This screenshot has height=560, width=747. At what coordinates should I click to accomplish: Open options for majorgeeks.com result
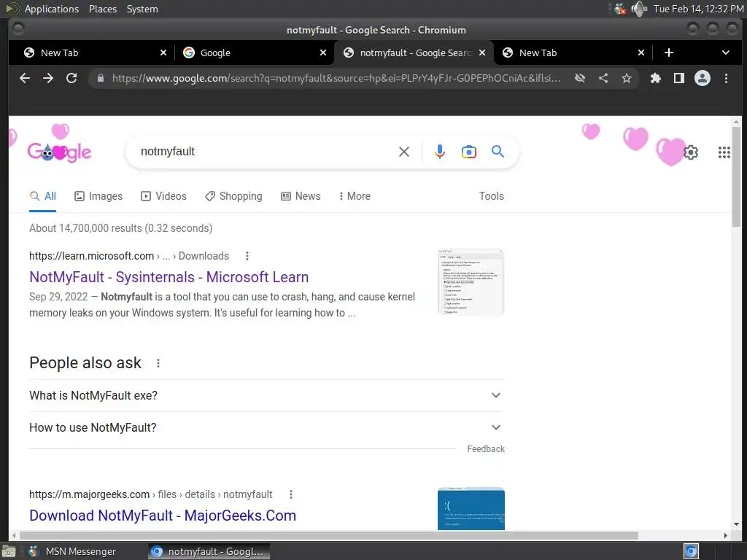tap(290, 495)
